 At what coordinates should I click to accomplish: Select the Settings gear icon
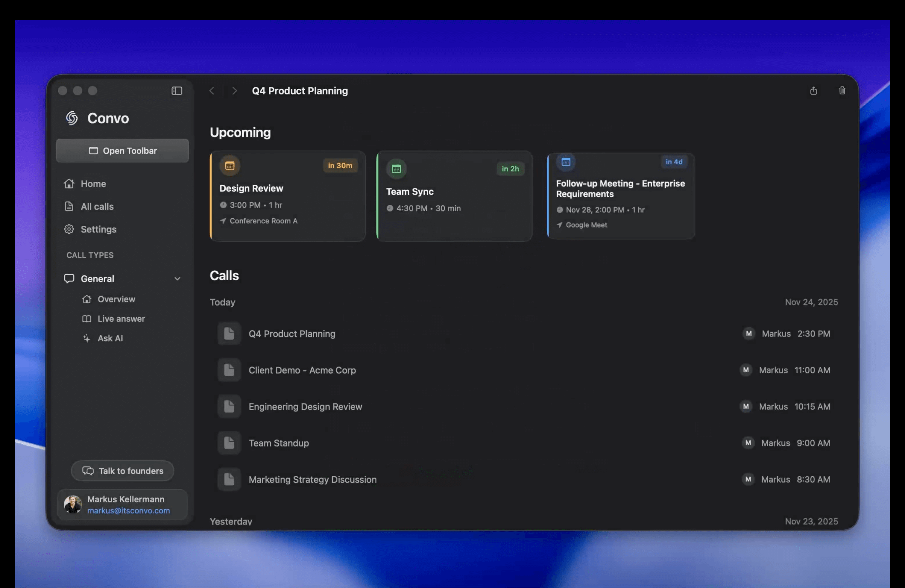coord(69,229)
